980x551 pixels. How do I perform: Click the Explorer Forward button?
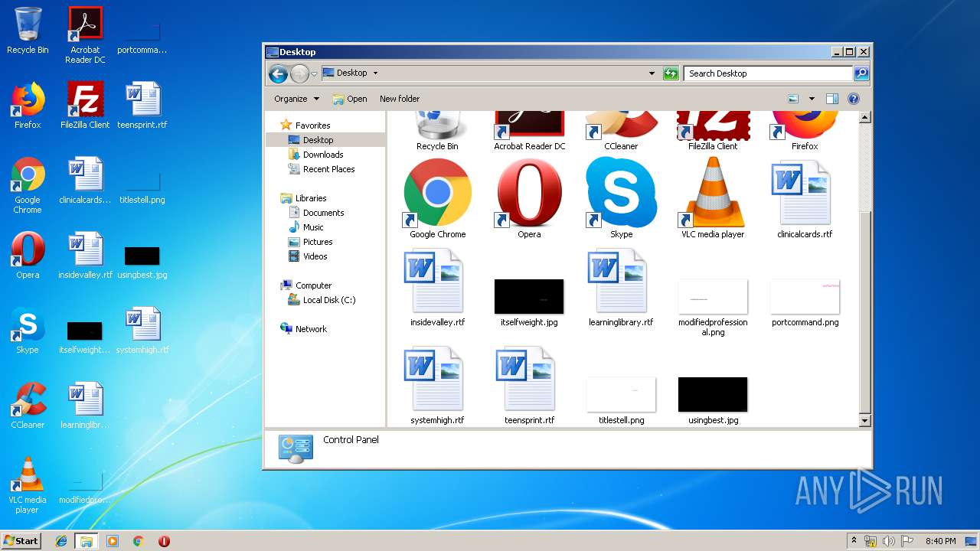pyautogui.click(x=299, y=73)
